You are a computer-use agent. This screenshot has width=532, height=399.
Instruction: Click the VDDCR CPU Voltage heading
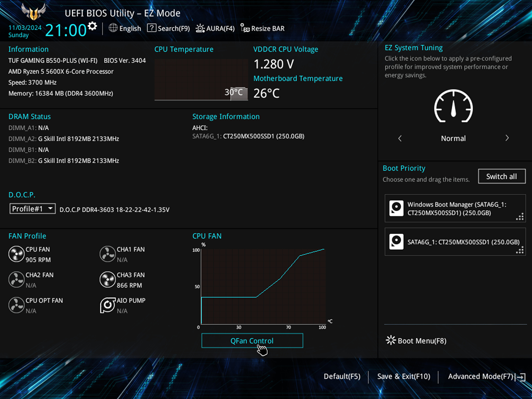(286, 49)
